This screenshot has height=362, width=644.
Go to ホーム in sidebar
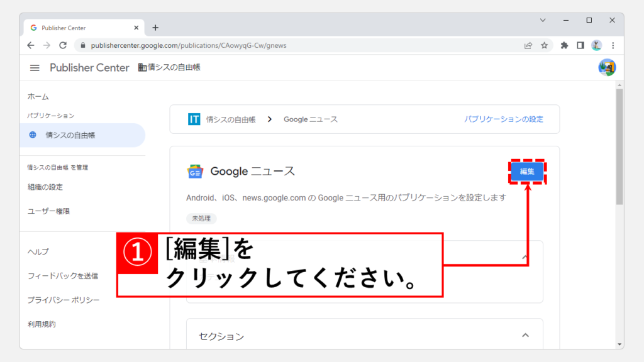pos(38,97)
